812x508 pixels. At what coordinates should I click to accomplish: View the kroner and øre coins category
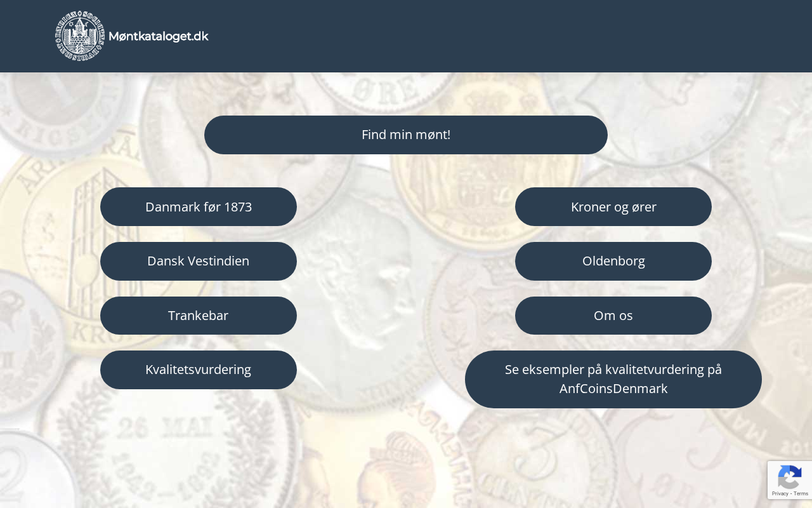(x=613, y=207)
